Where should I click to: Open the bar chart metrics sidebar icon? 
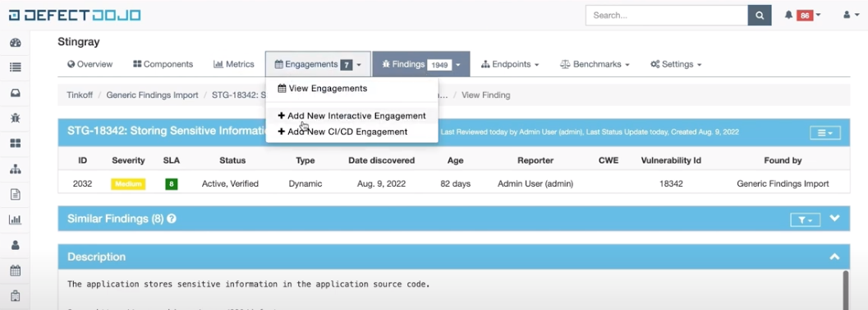click(x=16, y=220)
